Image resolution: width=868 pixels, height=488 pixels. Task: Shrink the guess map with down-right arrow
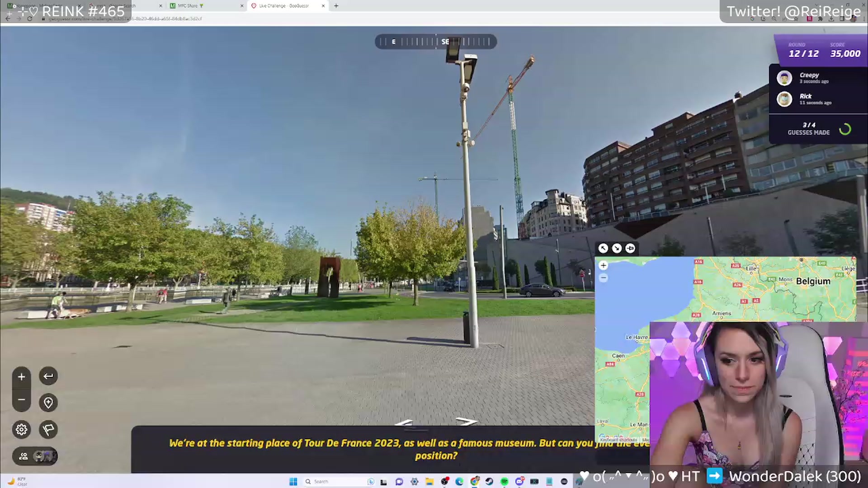click(617, 248)
